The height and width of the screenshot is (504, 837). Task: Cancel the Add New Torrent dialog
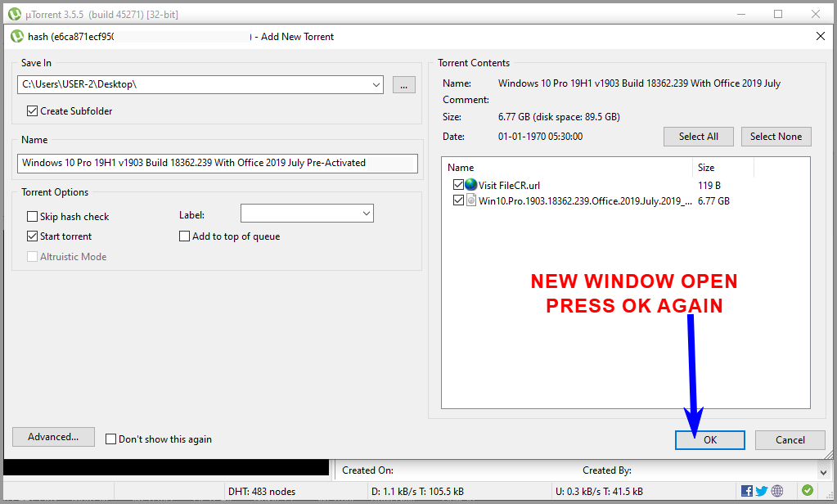click(x=790, y=440)
